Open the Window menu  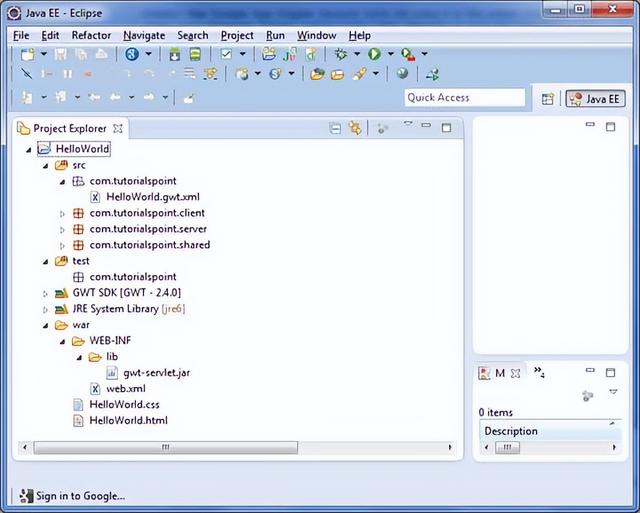coord(316,36)
